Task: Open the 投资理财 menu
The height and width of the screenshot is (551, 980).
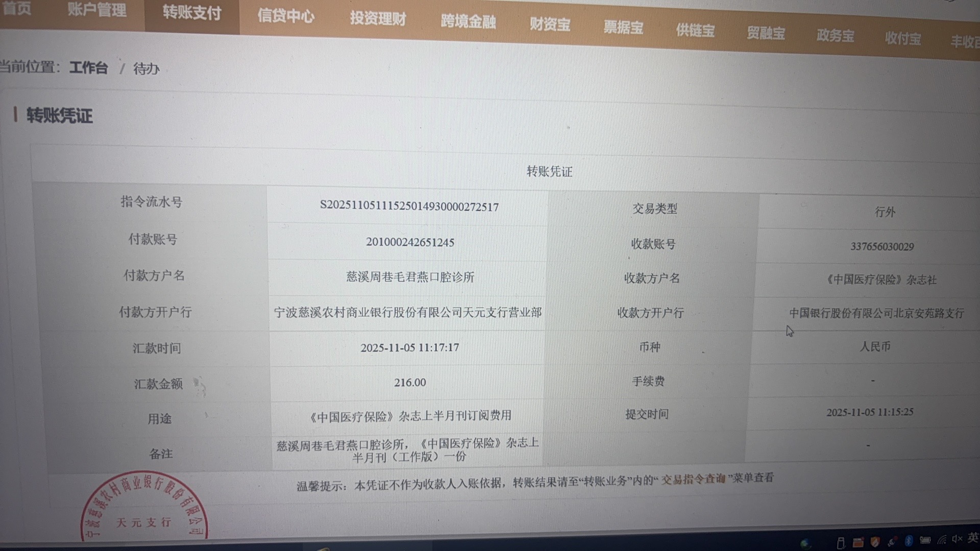Action: (378, 18)
